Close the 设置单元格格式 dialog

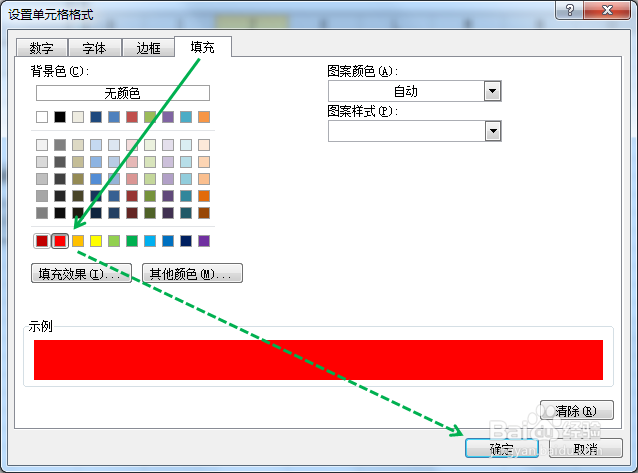click(x=607, y=10)
